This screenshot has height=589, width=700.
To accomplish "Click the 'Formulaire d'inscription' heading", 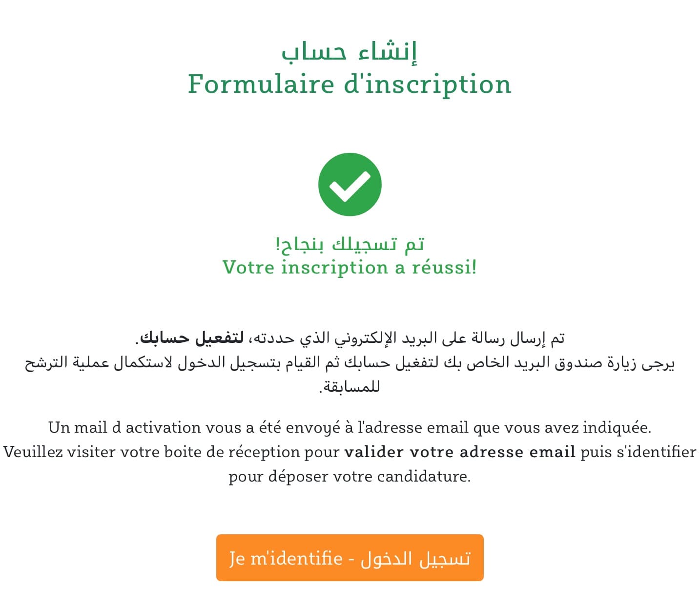I will click(350, 84).
